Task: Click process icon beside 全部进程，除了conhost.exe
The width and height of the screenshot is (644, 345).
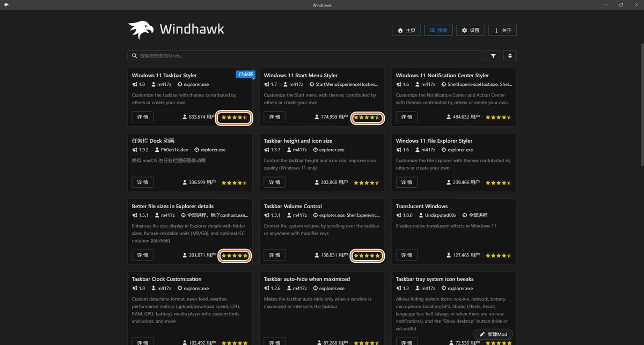Action: [x=184, y=215]
